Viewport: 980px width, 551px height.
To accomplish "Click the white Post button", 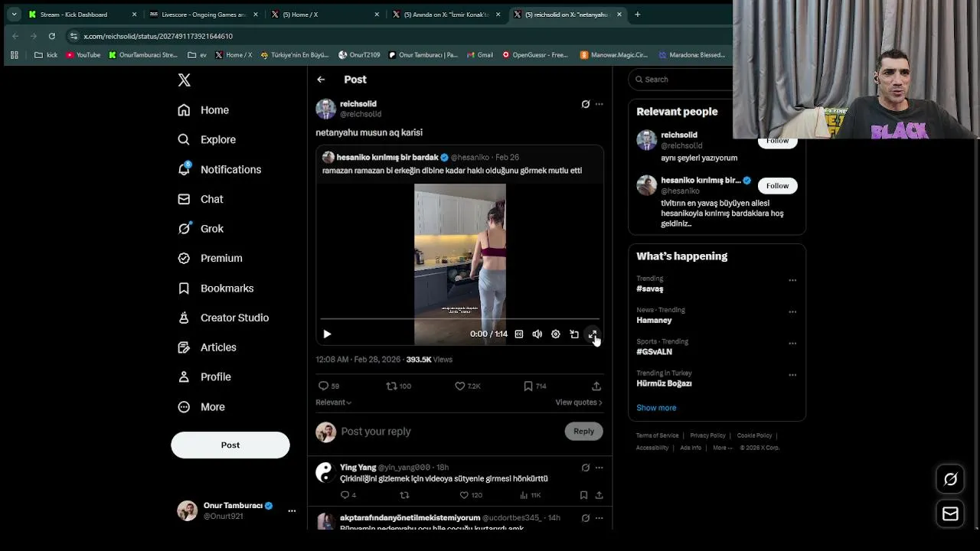I will (x=230, y=445).
